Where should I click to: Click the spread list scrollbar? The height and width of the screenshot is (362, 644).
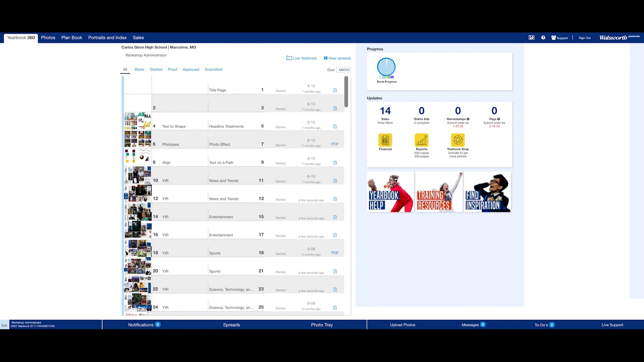coord(346,92)
